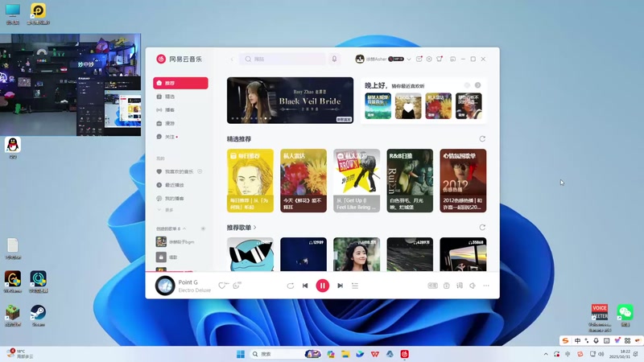This screenshot has width=644, height=362.
Task: Open the 推荐歌单 heading link
Action: 242,228
